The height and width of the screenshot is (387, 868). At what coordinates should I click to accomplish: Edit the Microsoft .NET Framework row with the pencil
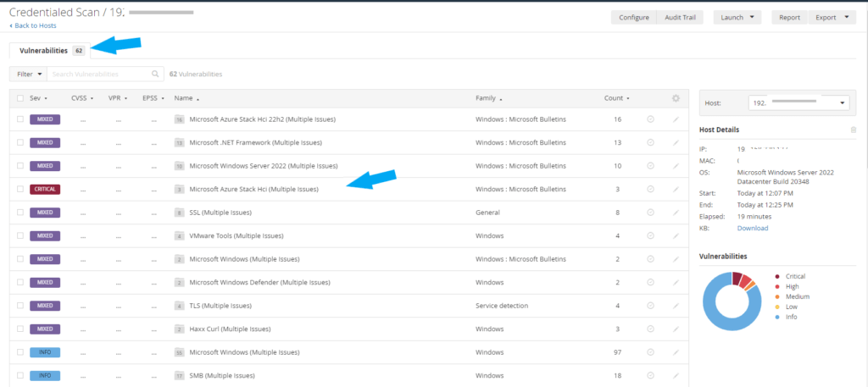pos(676,142)
